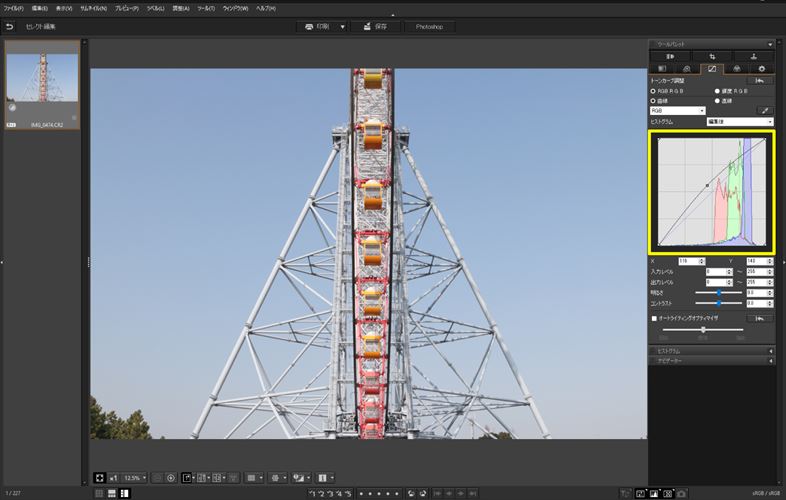Reset the tone curve adjustment
Screen dimensions: 786x500
[x=760, y=81]
